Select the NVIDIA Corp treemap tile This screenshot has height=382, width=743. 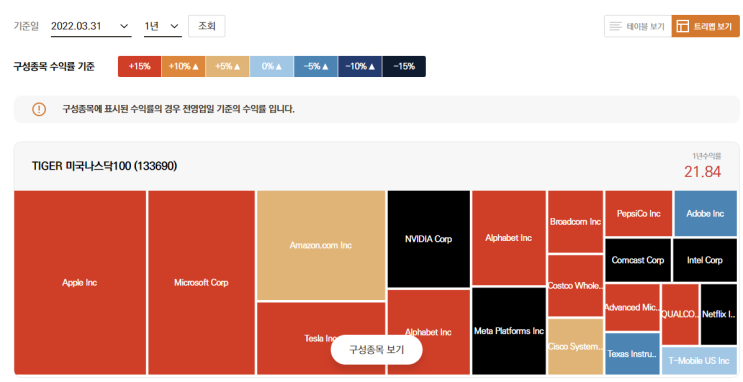(x=429, y=239)
